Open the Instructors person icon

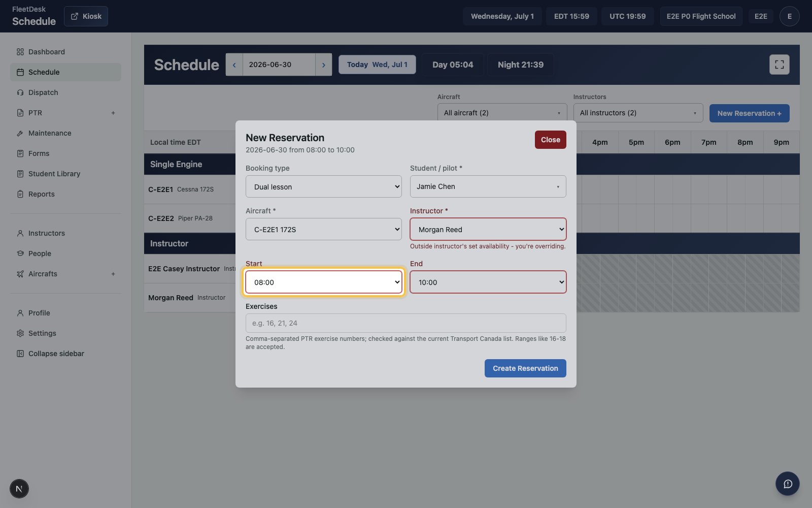[20, 233]
